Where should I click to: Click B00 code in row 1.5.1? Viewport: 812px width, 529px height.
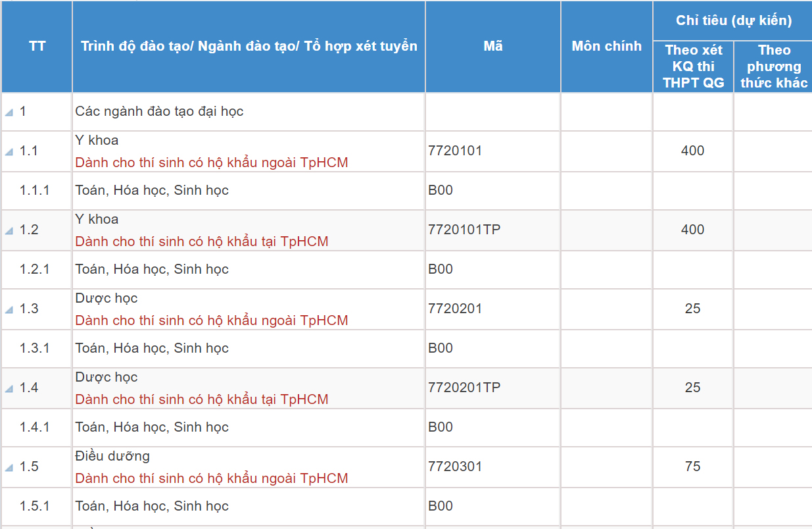coord(441,506)
